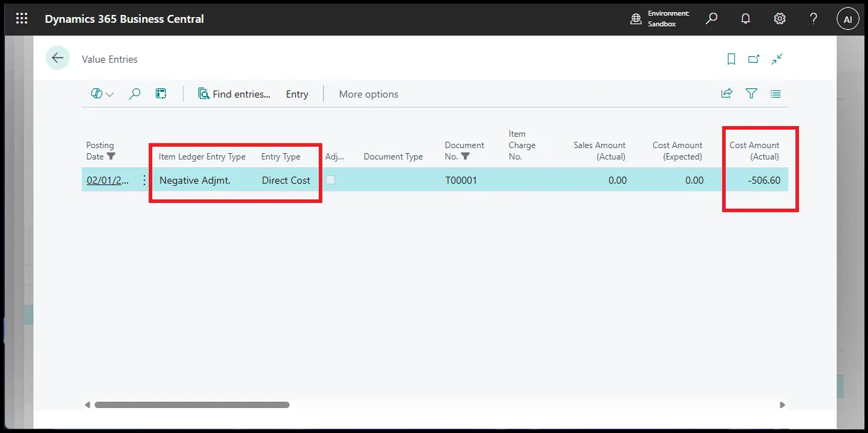Open the Edit in Excel layout icon

click(161, 94)
